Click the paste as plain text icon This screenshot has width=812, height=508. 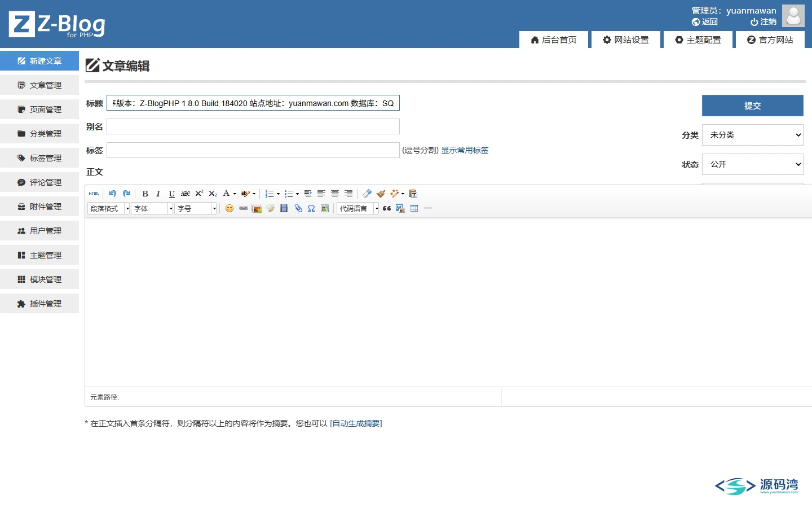pyautogui.click(x=413, y=194)
